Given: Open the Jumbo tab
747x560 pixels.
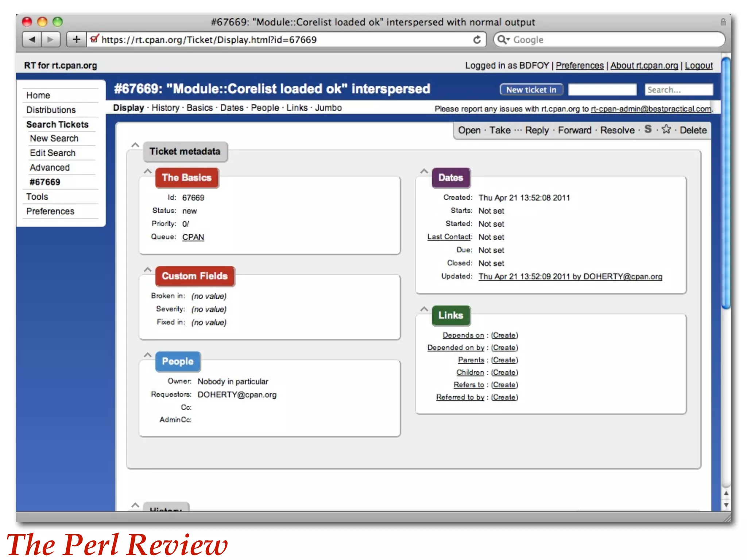Looking at the screenshot, I should (328, 108).
